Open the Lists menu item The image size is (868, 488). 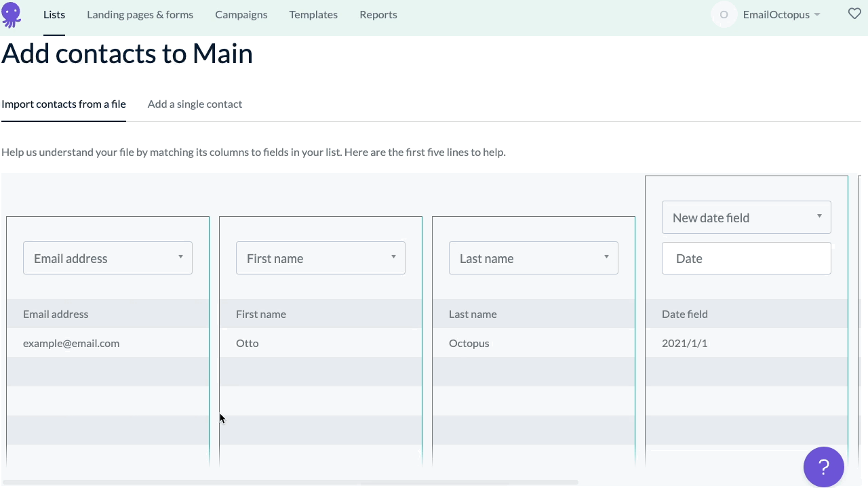[x=54, y=14]
